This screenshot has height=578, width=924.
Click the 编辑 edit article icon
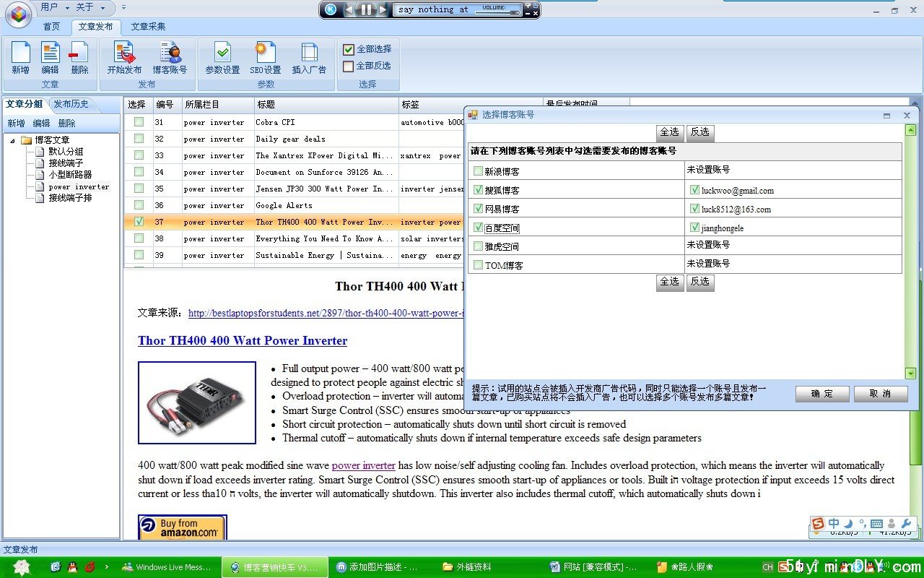(51, 58)
